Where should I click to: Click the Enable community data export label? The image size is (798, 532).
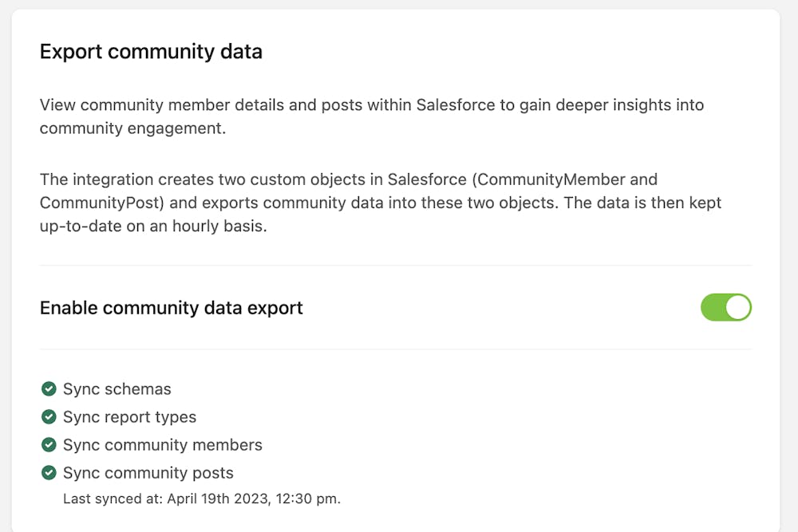coord(172,308)
